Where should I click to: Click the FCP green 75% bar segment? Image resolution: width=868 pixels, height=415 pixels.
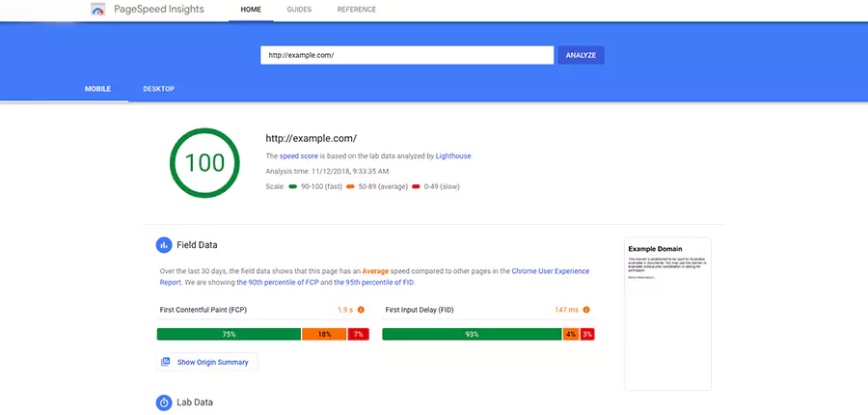(x=229, y=334)
